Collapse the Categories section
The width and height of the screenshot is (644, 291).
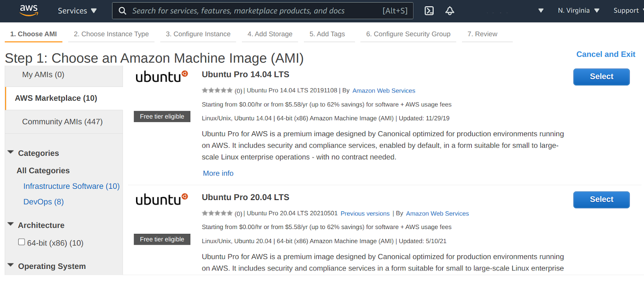(x=11, y=152)
